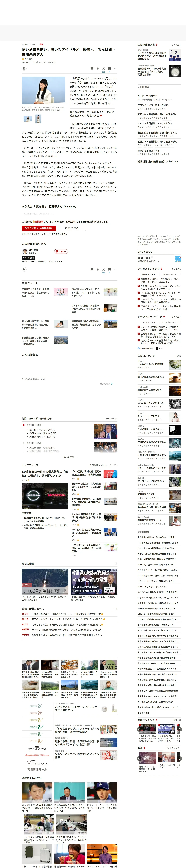Open the ニュースの要点へ link
The width and height of the screenshot is (186, 868).
[x=110, y=419]
